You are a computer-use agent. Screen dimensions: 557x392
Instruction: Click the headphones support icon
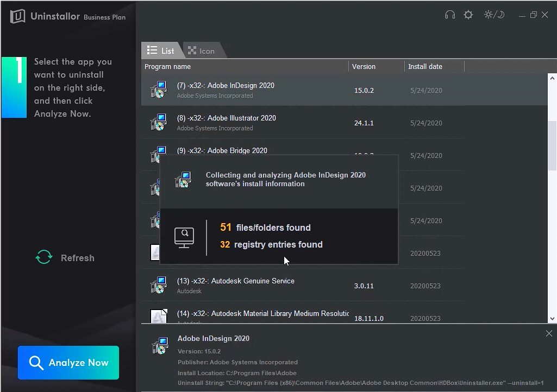tap(449, 15)
